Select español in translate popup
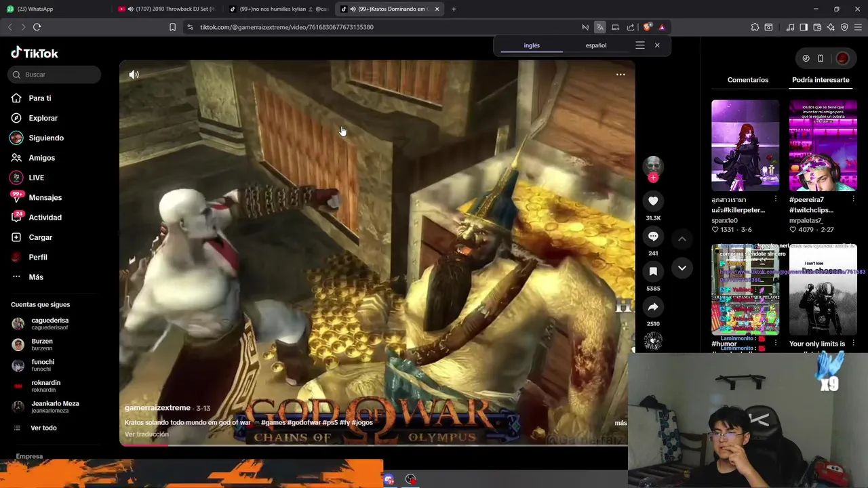The height and width of the screenshot is (488, 868). point(596,45)
